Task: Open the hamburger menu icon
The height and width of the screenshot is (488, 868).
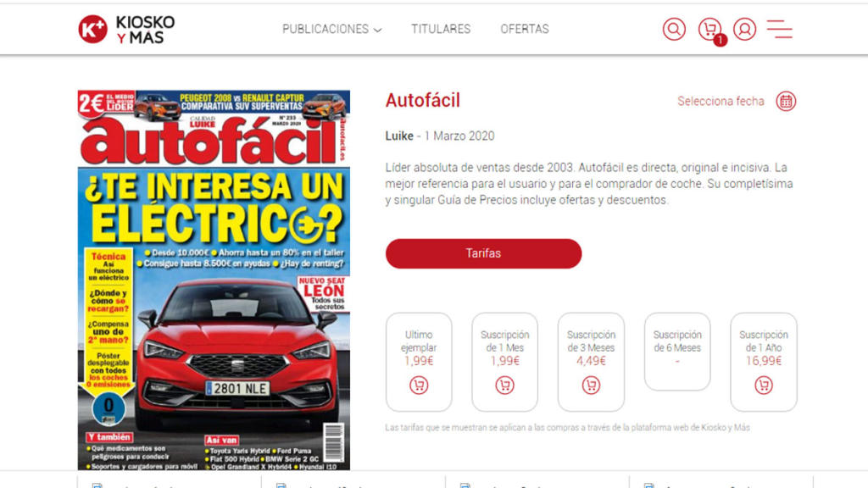Action: 780,29
